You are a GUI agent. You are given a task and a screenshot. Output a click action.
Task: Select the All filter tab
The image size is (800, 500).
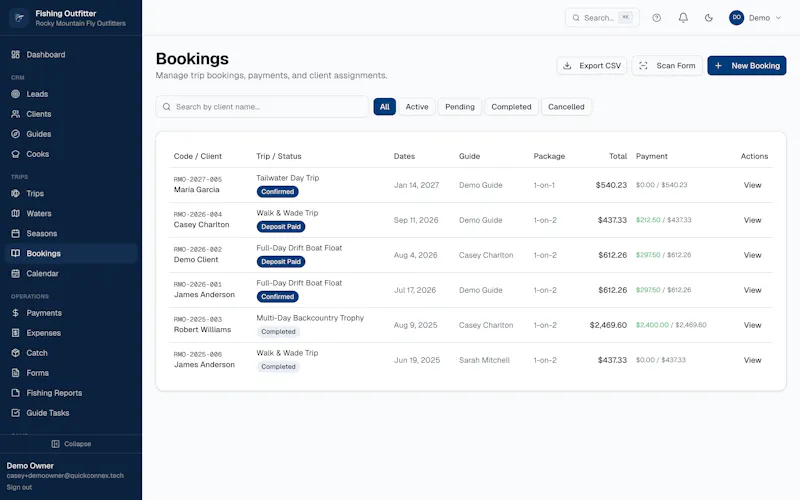[x=385, y=107]
